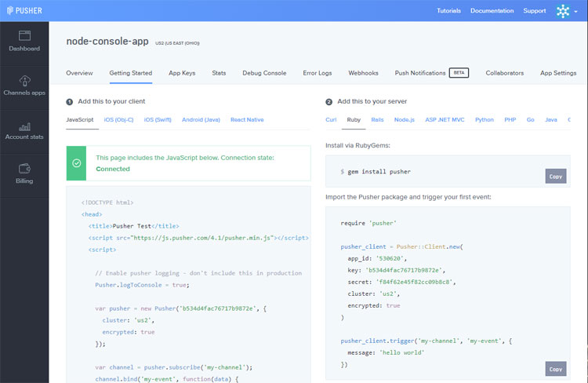Select Ruby server tab
588x383 pixels.
(x=354, y=120)
